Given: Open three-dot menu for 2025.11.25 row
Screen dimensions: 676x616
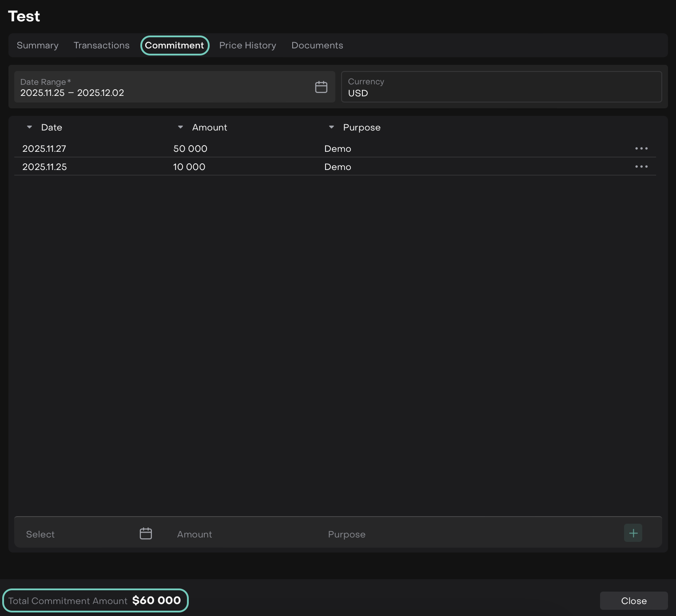Looking at the screenshot, I should [641, 167].
